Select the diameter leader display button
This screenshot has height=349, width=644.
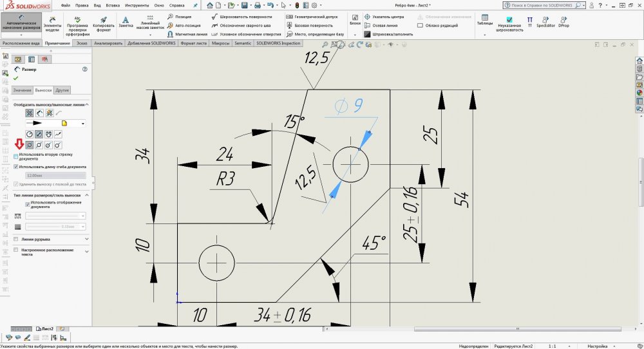(x=39, y=135)
